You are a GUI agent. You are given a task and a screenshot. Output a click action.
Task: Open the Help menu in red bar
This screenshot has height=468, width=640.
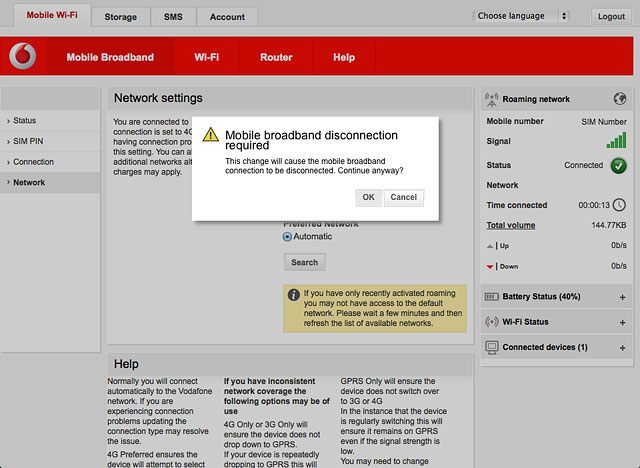[344, 57]
